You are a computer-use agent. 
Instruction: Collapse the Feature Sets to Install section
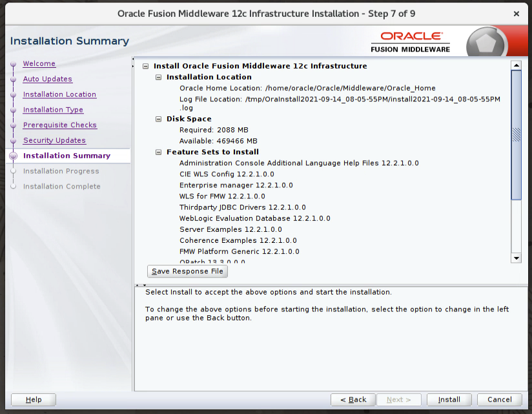tap(158, 152)
